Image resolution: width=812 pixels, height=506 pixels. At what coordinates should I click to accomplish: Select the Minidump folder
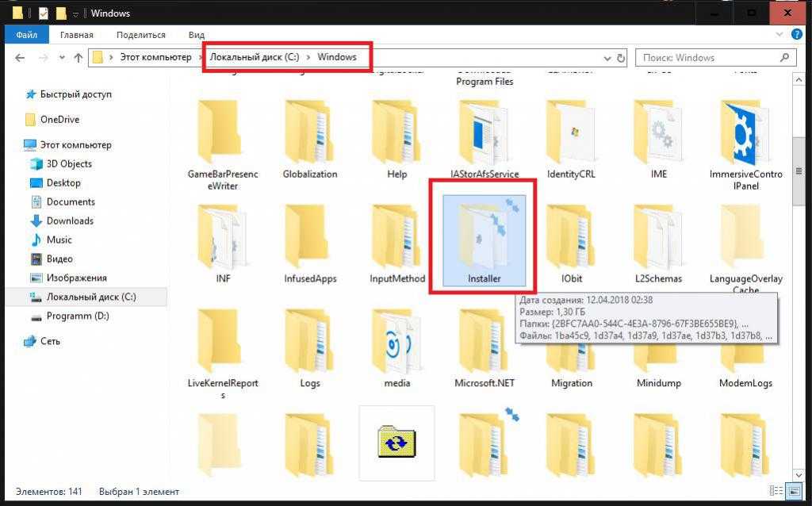tap(659, 366)
